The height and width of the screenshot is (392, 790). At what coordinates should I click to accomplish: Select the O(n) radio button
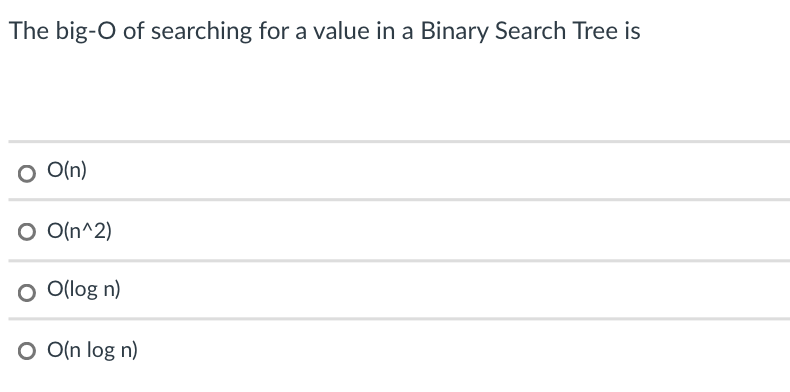(27, 174)
